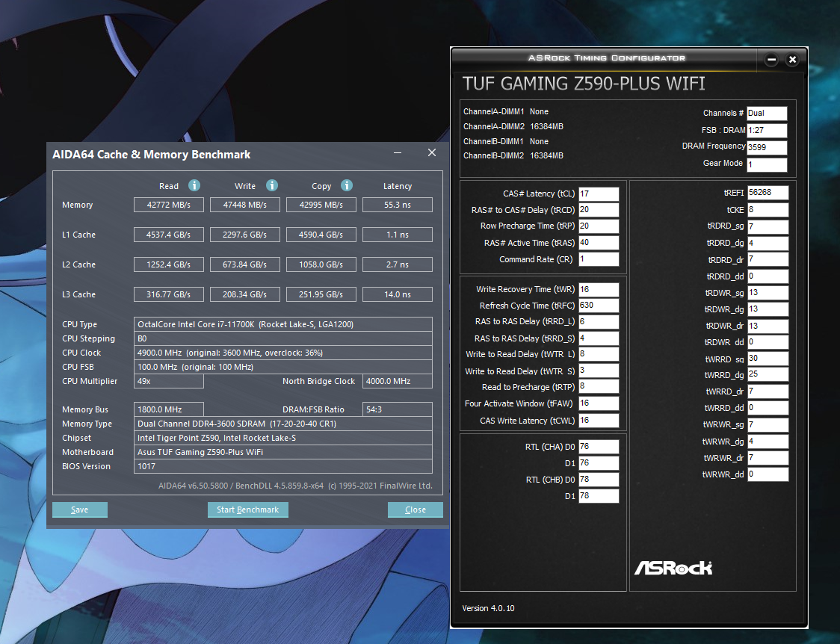Click the Close button in AIDA64

416,510
